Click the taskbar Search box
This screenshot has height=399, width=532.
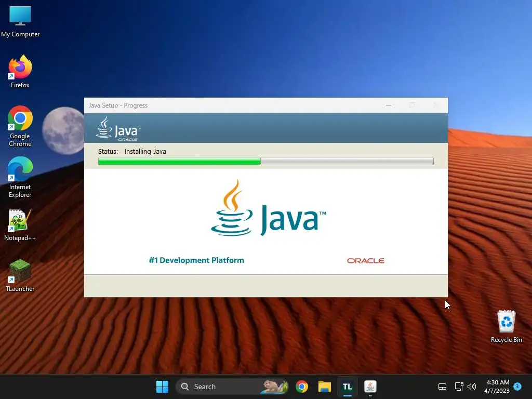coord(232,387)
